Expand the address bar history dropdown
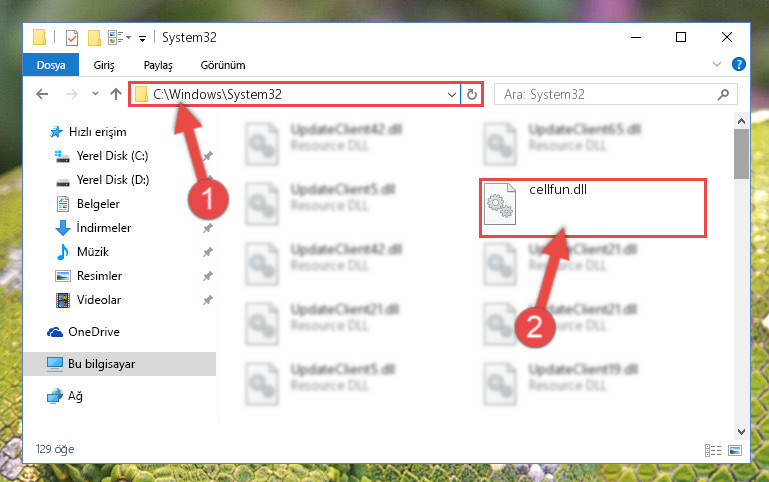 point(452,94)
